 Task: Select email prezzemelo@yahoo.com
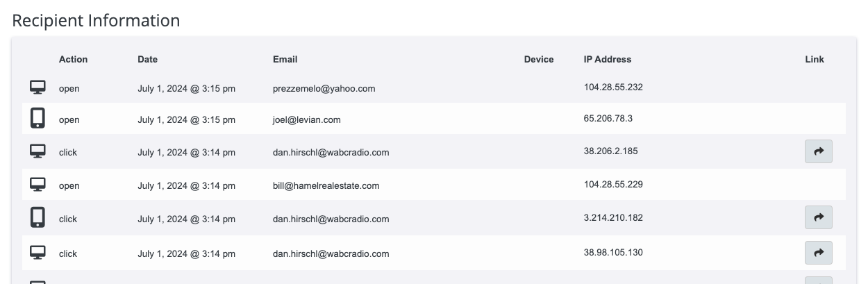coord(324,88)
